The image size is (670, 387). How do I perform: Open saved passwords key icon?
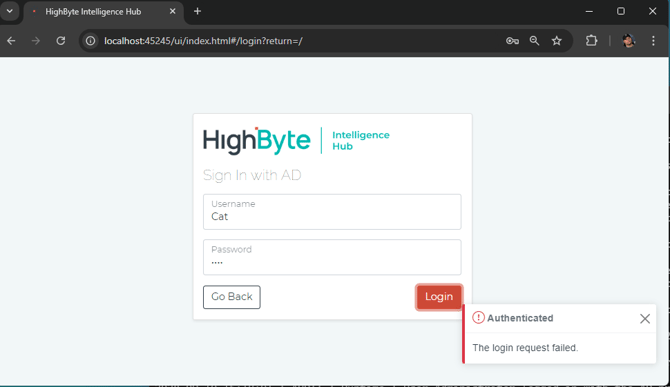(512, 41)
